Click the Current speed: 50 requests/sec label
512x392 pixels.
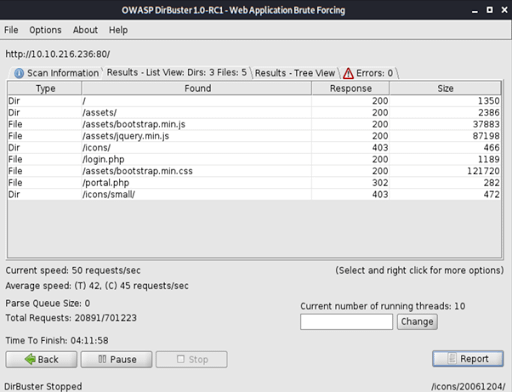tap(73, 270)
